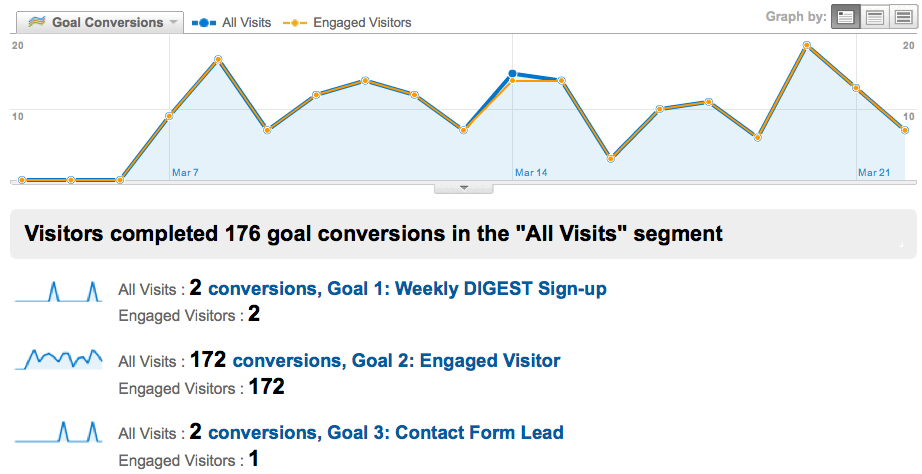Viewport: 922px width, 474px height.
Task: Click the All Visits blue legend marker
Action: click(x=204, y=23)
